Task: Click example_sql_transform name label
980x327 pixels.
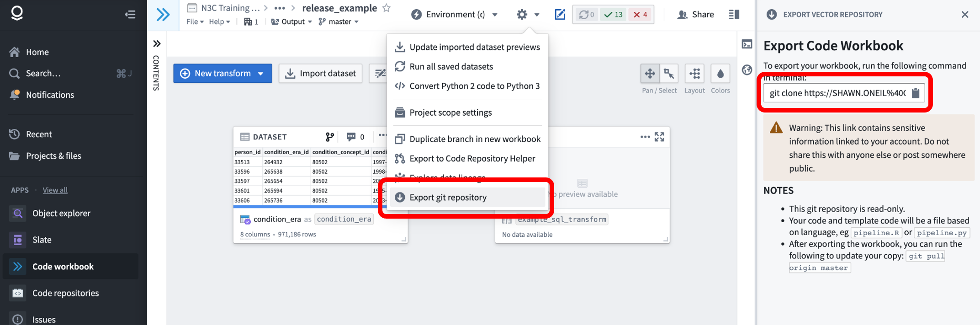Action: pos(562,220)
